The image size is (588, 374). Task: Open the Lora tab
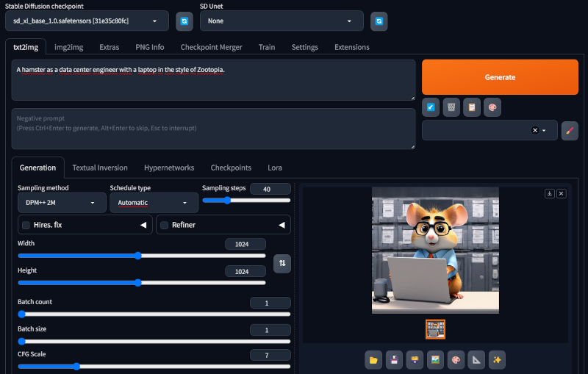(274, 168)
